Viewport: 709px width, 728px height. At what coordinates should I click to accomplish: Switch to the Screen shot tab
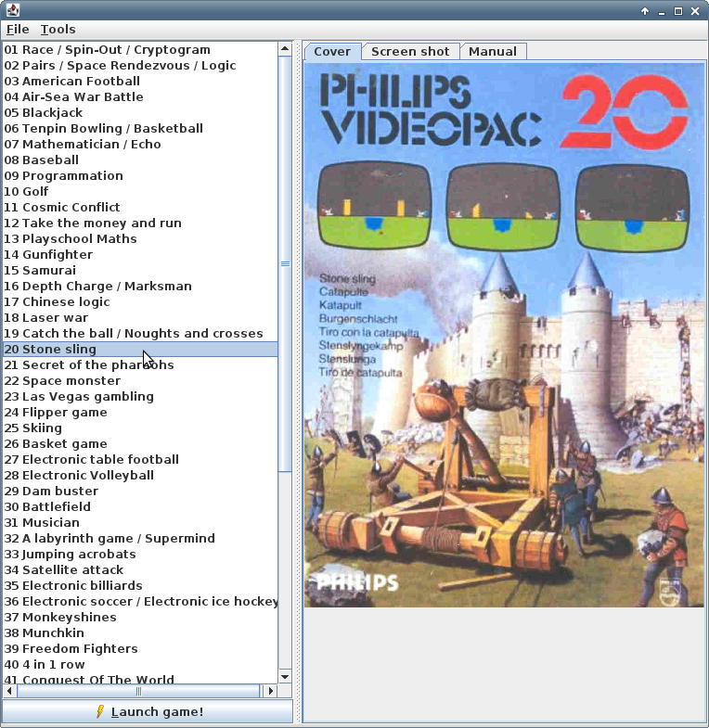pos(410,52)
